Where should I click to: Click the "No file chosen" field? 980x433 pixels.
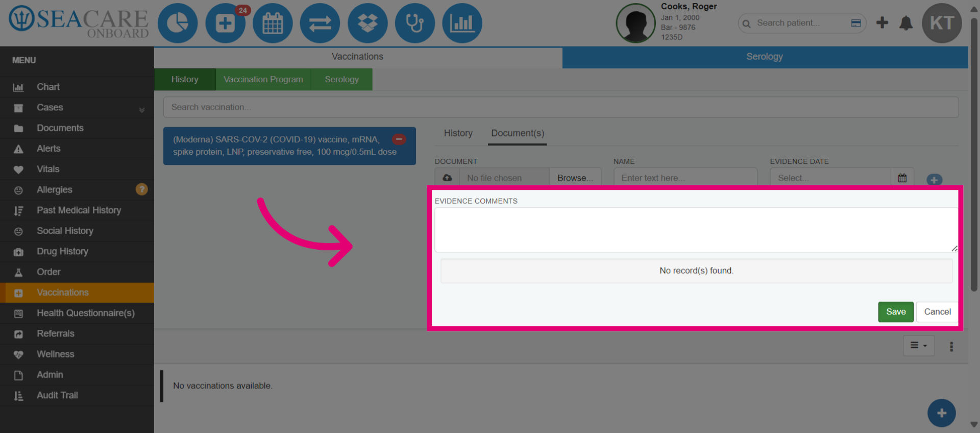click(x=504, y=178)
